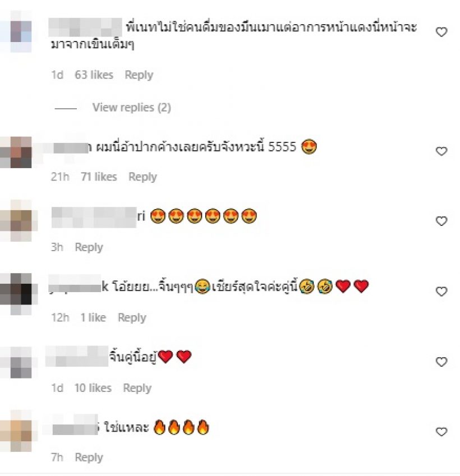The image size is (460, 476).
Task: Like the comment ending with 5555
Action: tap(441, 151)
